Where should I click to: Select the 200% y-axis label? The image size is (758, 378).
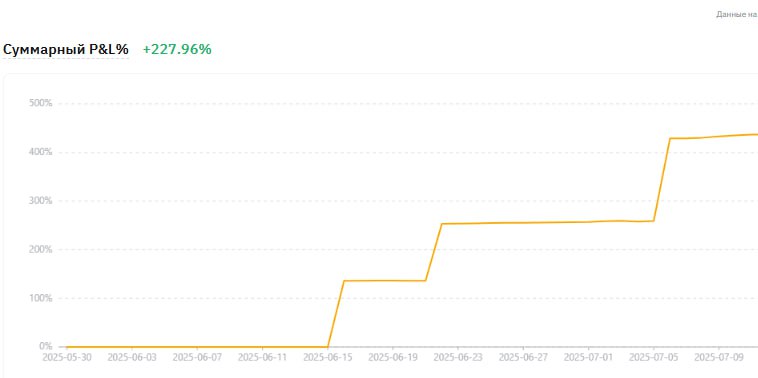point(41,249)
